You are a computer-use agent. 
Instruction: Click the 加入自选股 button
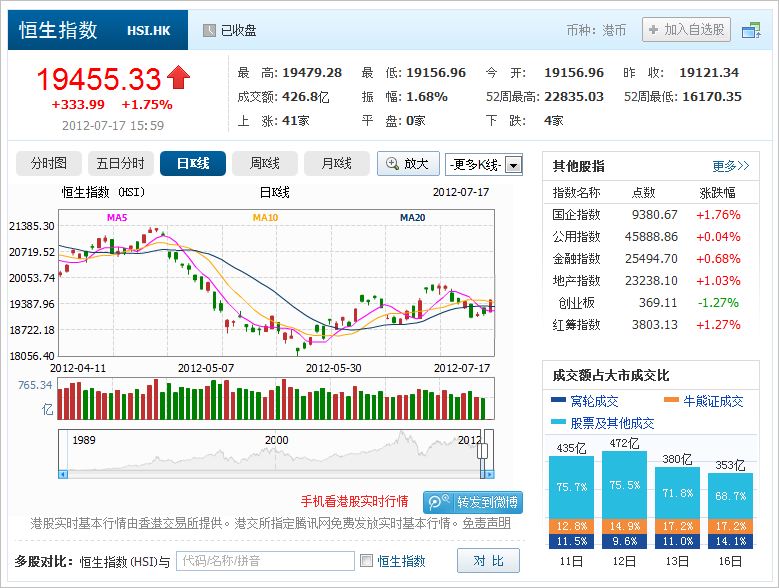tap(686, 30)
